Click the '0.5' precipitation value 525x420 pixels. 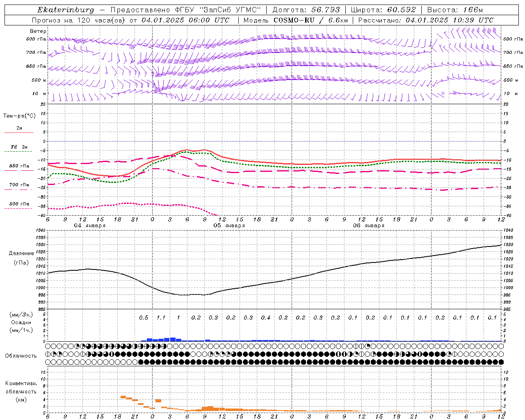144,317
